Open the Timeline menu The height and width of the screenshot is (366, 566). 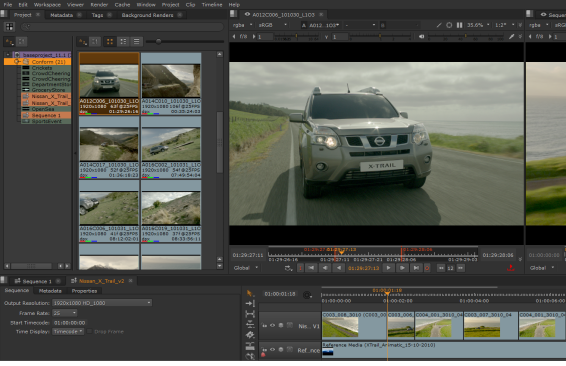coord(212,5)
